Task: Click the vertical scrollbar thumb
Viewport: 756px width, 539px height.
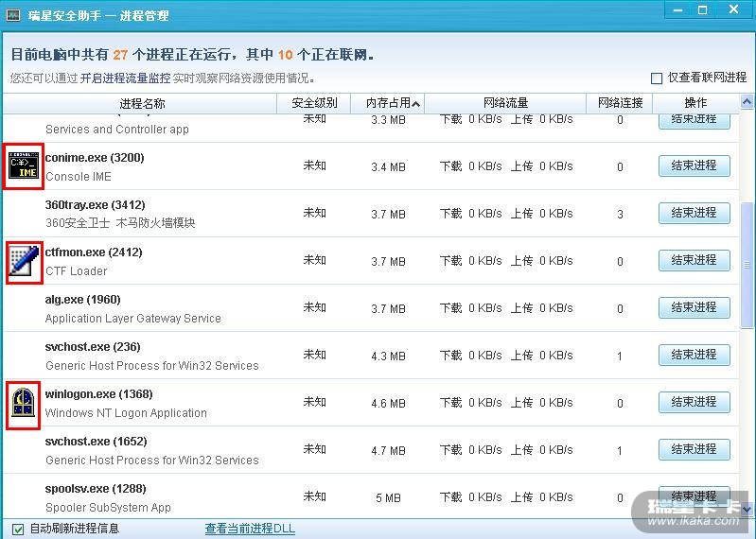Action: 747,265
